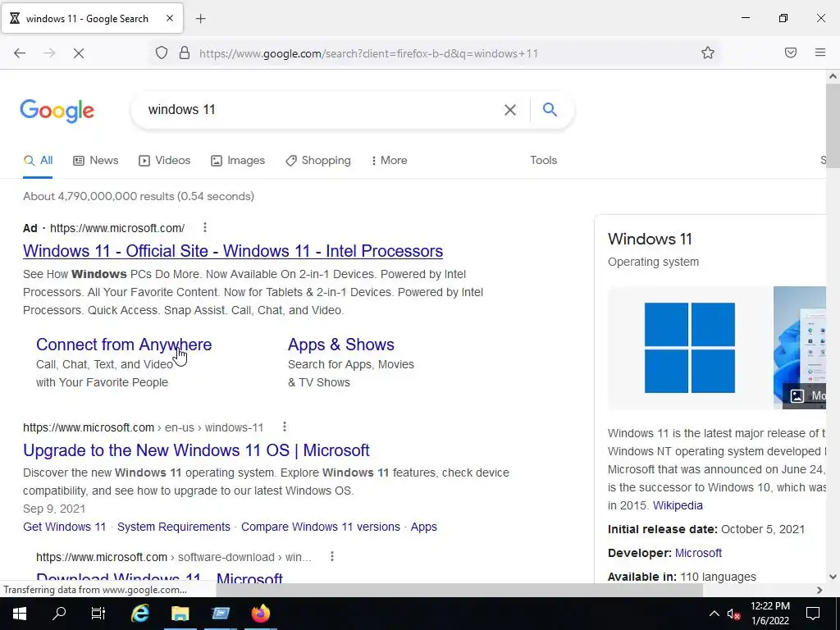Select the All search tab

point(38,160)
